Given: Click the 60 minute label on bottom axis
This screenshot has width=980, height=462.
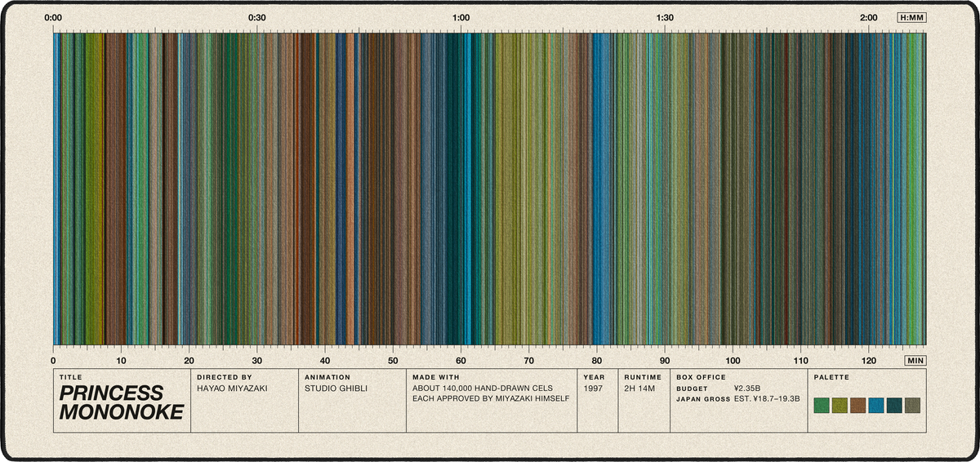Looking at the screenshot, I should pyautogui.click(x=461, y=360).
